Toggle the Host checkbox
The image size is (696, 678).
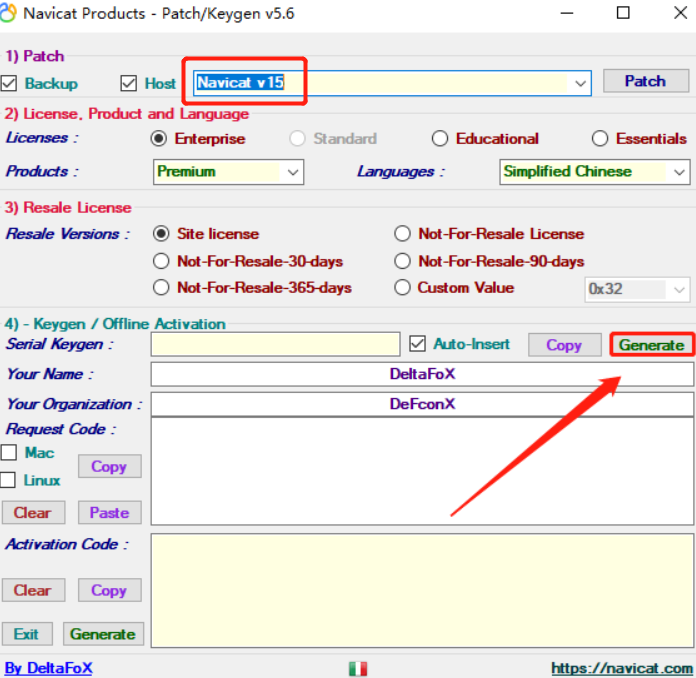tap(128, 83)
